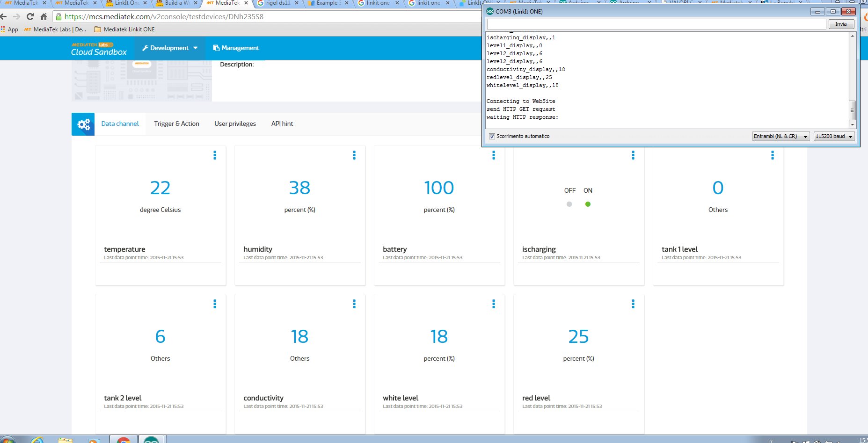Click the temperature value 22
868x443 pixels.
coord(160,188)
